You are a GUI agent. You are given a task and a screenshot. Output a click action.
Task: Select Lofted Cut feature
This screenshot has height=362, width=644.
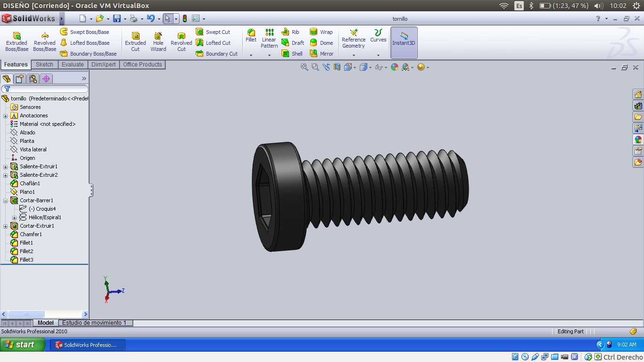213,43
